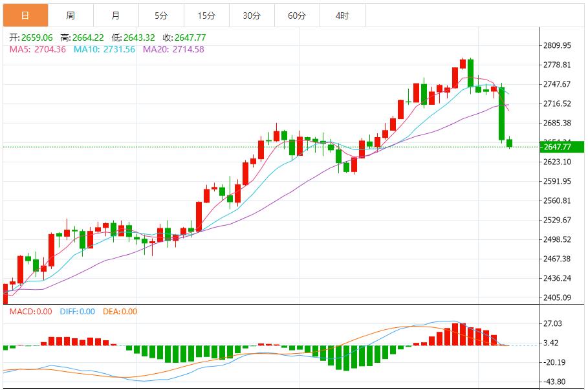Click the 2498.52 price axis label
The width and height of the screenshot is (588, 390).
click(x=557, y=239)
